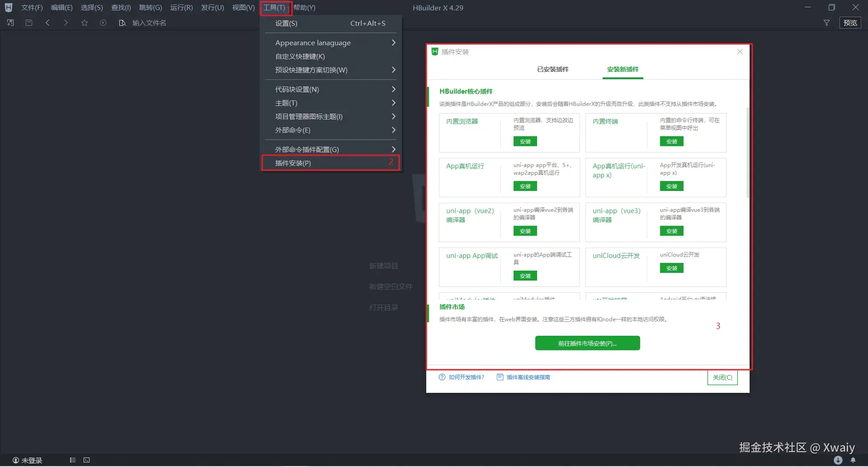The height and width of the screenshot is (467, 868).
Task: Click the download arrow icon in status bar
Action: coord(838,460)
